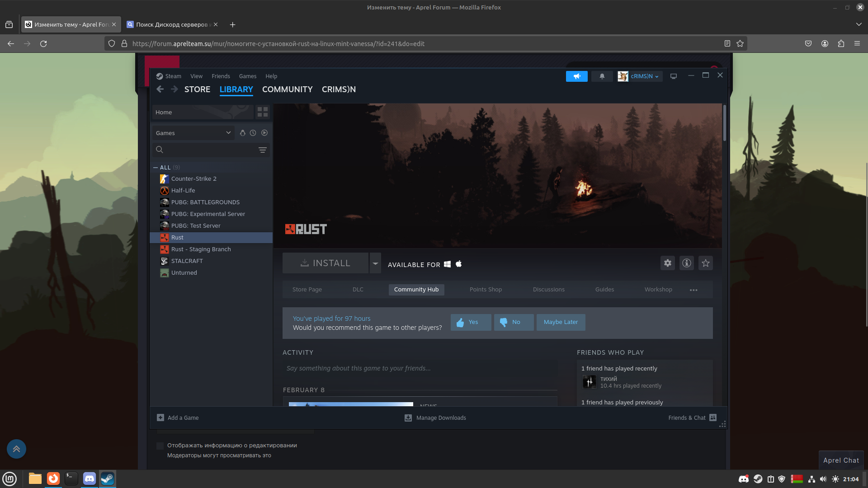Enable edit information display checkbox in Firefox
The height and width of the screenshot is (488, 868).
160,446
